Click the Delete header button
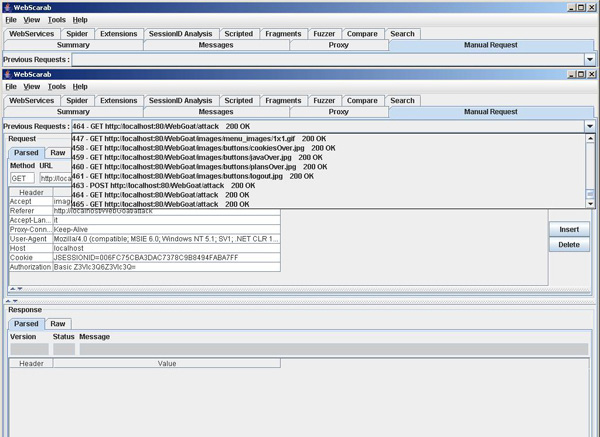The width and height of the screenshot is (600, 437). pos(569,245)
